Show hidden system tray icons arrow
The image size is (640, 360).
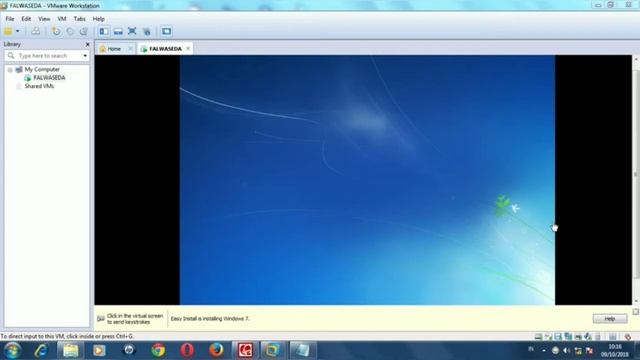pyautogui.click(x=544, y=350)
